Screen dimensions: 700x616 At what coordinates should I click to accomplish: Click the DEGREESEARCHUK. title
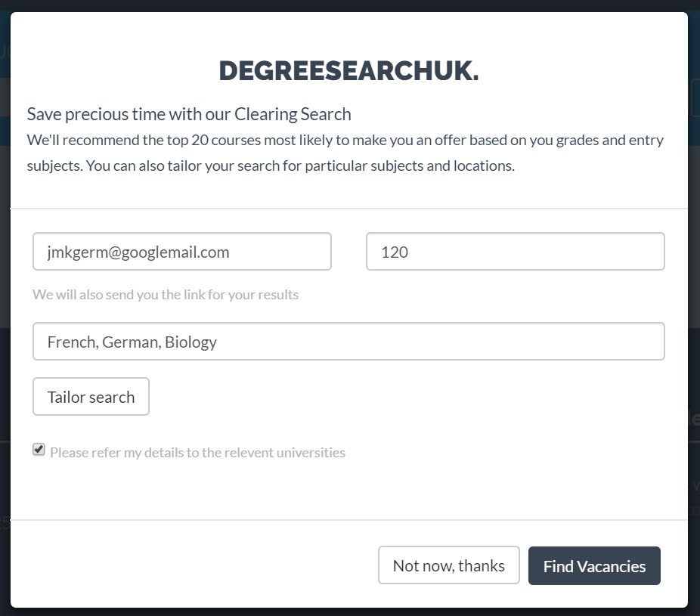(348, 71)
